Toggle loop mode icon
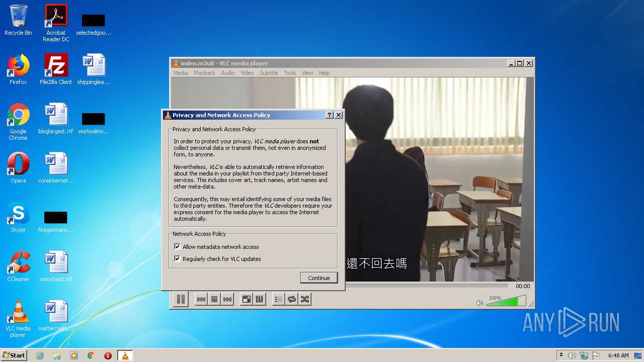The height and width of the screenshot is (362, 644). [292, 299]
